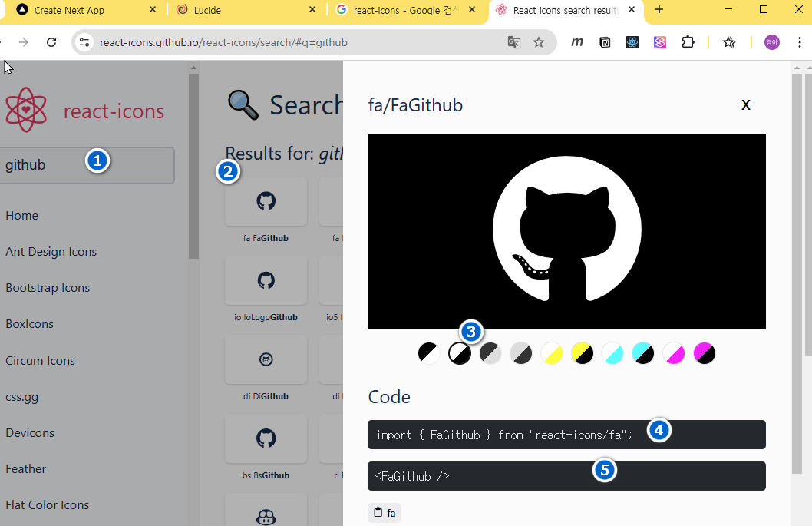The height and width of the screenshot is (526, 812).
Task: Close the fa/FaGithub detail panel
Action: pyautogui.click(x=745, y=105)
